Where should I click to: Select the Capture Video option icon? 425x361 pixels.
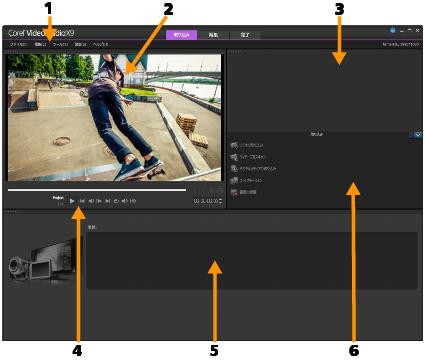234,145
